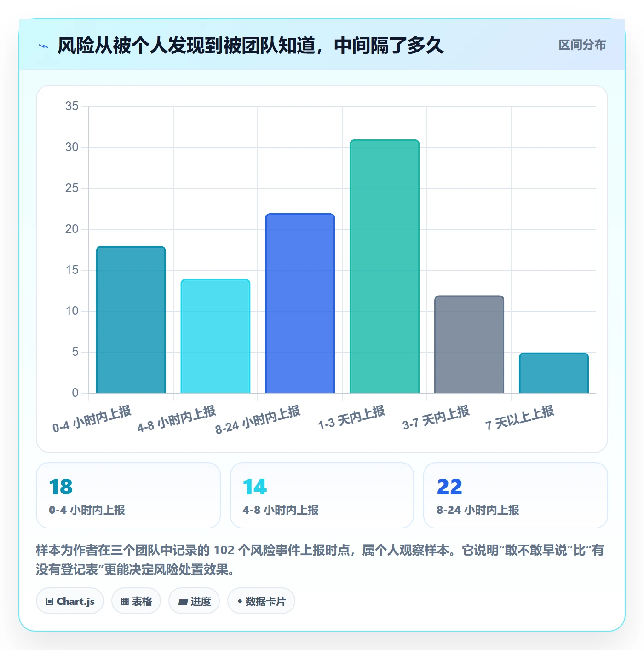Click the y-axis value 30
The width and height of the screenshot is (644, 650).
click(x=72, y=147)
